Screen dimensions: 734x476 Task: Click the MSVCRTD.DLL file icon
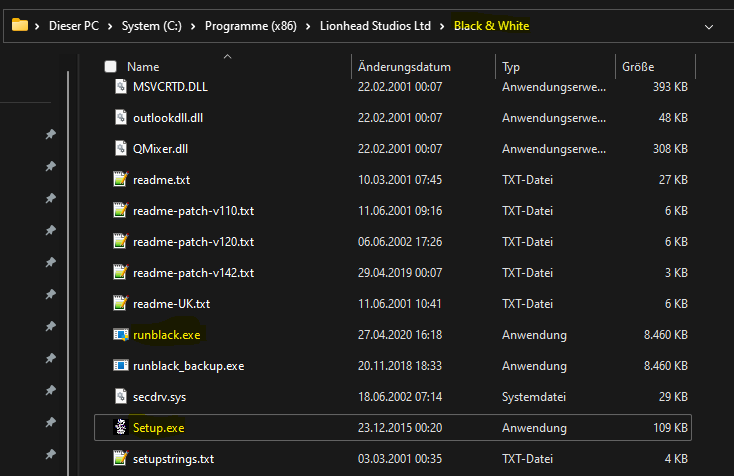tap(120, 87)
